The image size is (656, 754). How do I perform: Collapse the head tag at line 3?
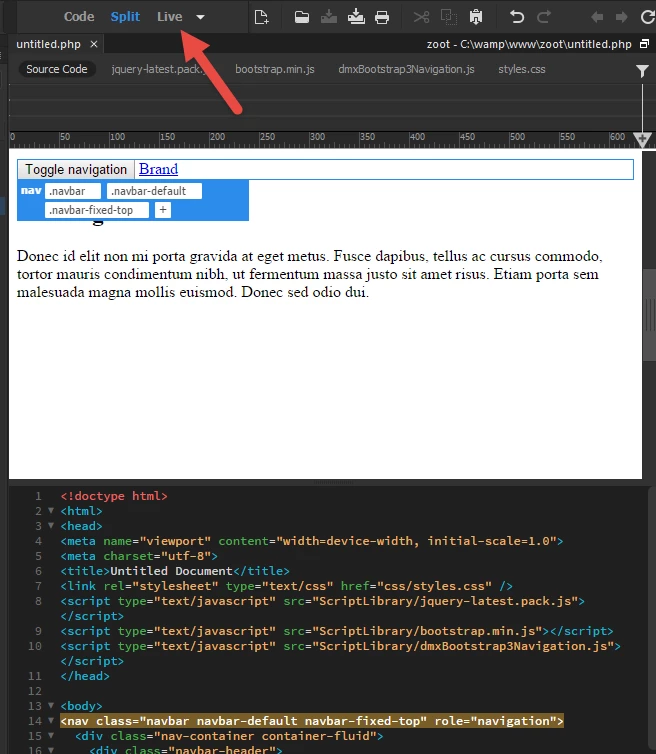[x=51, y=526]
